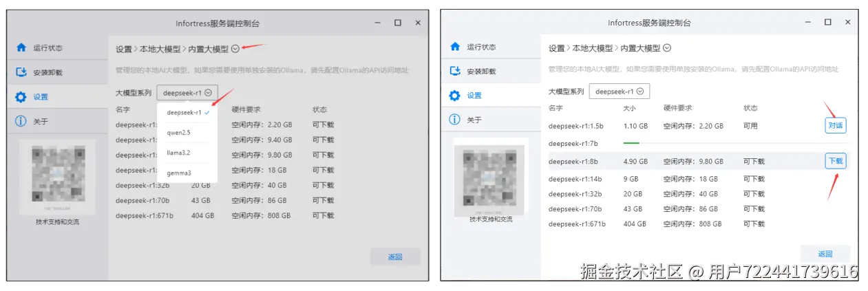Click 4.90 GB size in right window
The height and width of the screenshot is (291, 868).
click(635, 162)
